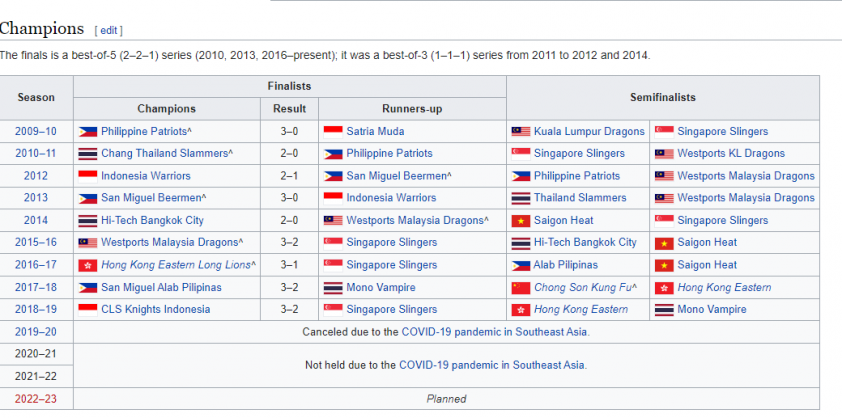Open the Alab Pilipinas semifinalist link in 2016–17 row
Screen dimensions: 842x418
pos(565,265)
